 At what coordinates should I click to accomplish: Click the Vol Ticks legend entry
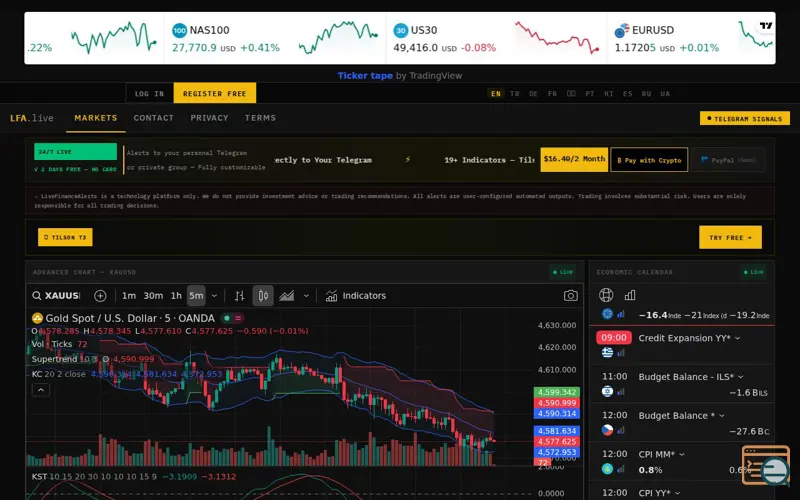59,344
